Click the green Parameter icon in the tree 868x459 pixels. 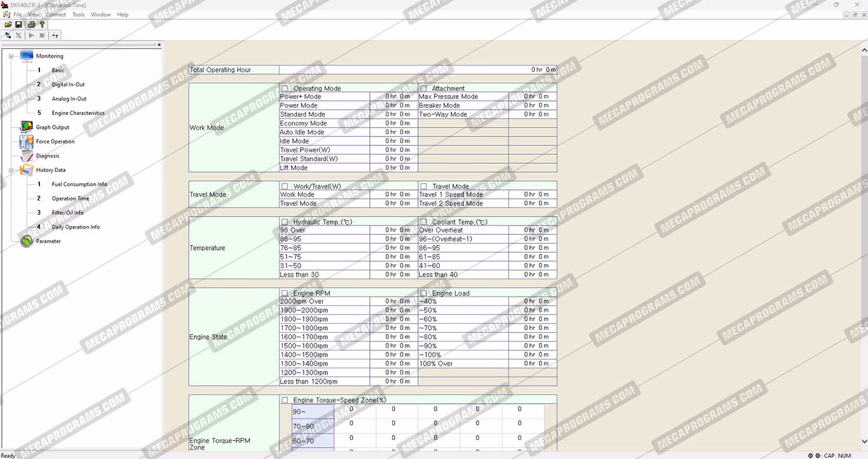click(27, 241)
